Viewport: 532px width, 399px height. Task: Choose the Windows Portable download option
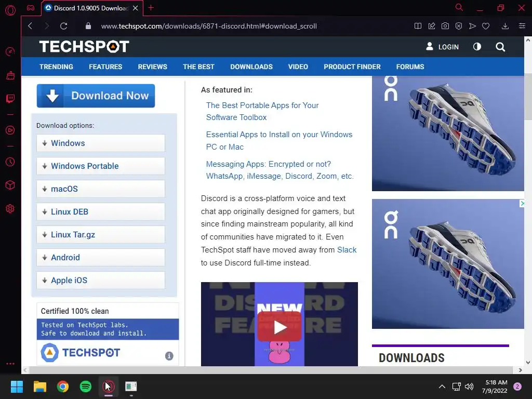tap(101, 166)
